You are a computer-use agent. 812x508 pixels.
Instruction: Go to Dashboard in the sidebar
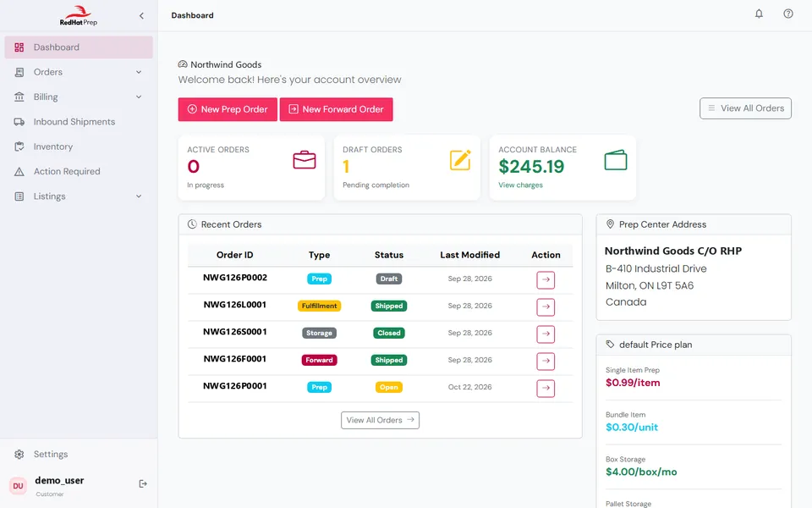pos(79,47)
